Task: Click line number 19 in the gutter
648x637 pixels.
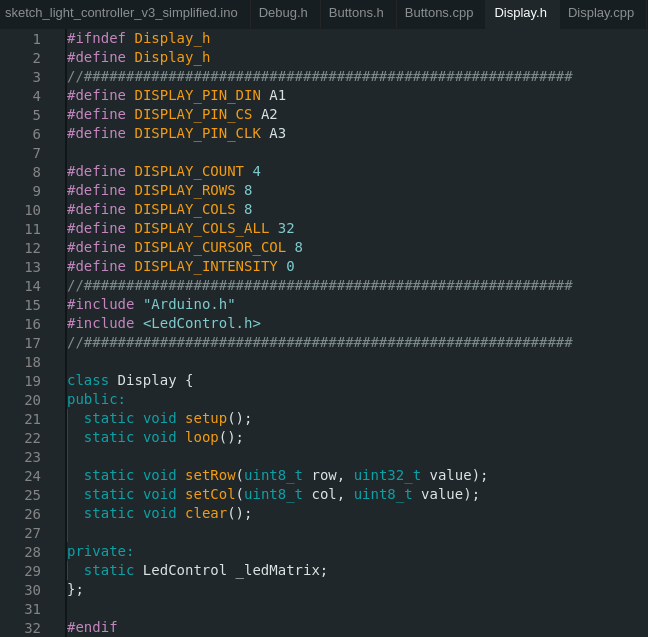Action: pyautogui.click(x=33, y=381)
